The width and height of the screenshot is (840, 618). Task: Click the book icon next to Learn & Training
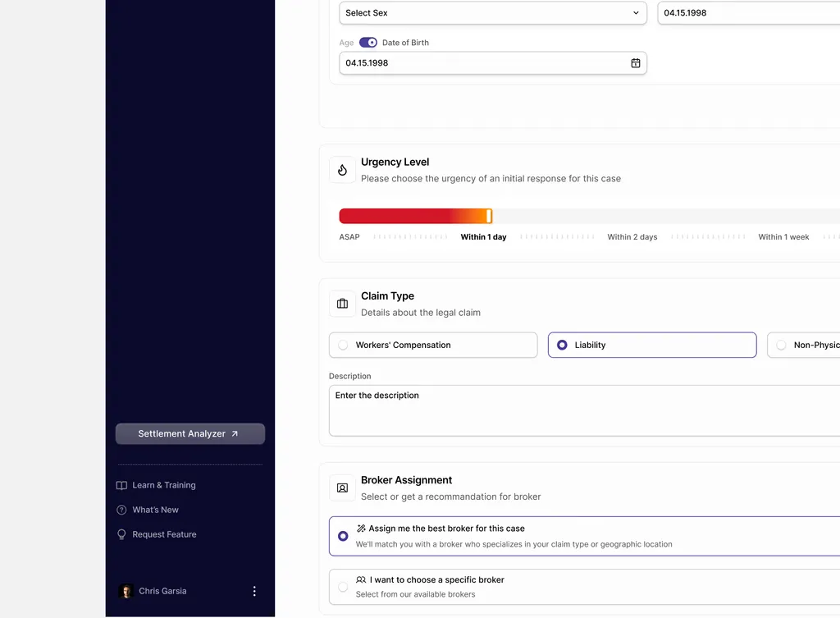[121, 485]
